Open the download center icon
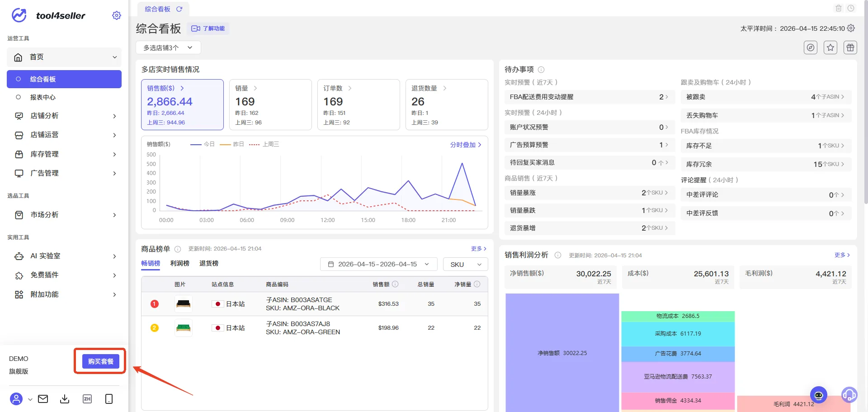Image resolution: width=868 pixels, height=412 pixels. [x=65, y=399]
